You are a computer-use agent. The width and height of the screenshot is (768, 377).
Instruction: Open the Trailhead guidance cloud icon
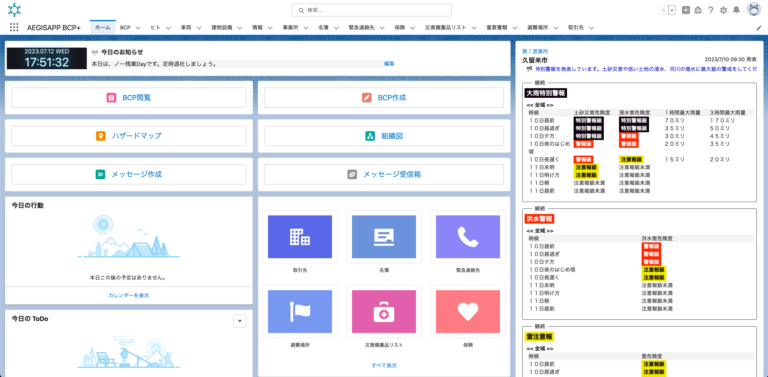pyautogui.click(x=698, y=10)
